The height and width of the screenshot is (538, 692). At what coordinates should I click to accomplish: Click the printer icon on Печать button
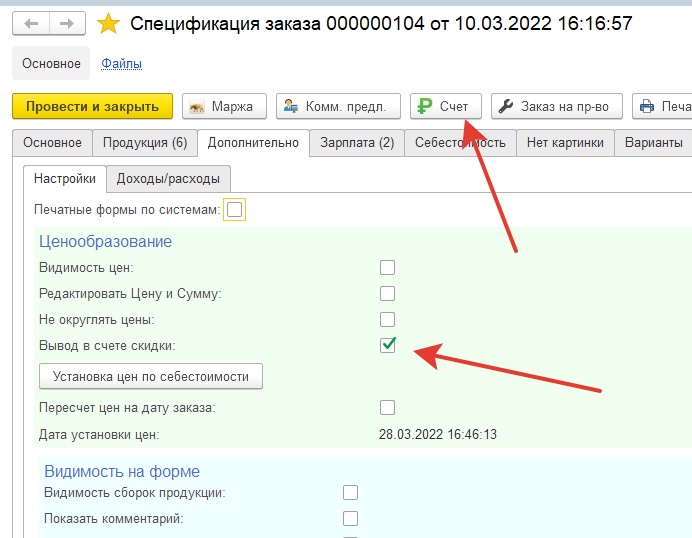(647, 106)
